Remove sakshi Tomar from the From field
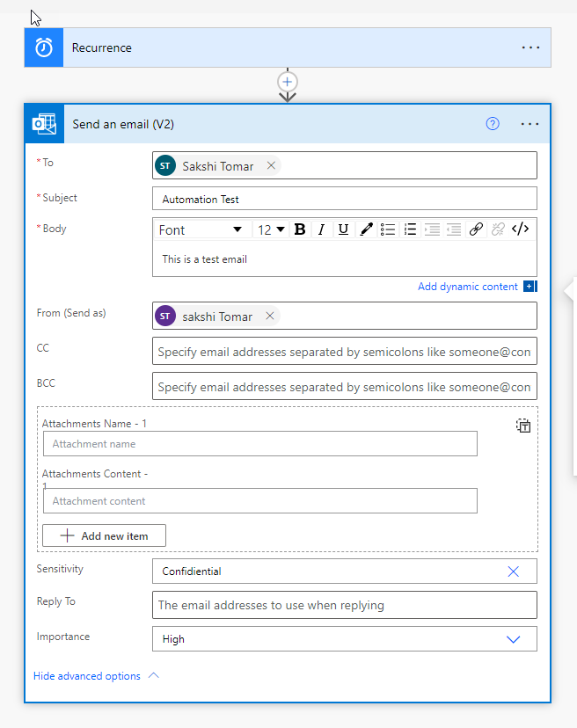The width and height of the screenshot is (577, 728). (x=270, y=316)
